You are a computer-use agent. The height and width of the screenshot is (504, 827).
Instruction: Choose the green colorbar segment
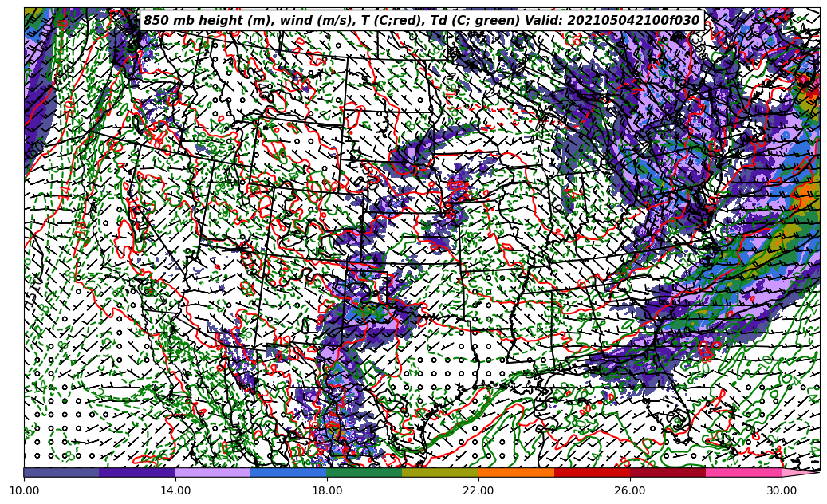tap(364, 472)
